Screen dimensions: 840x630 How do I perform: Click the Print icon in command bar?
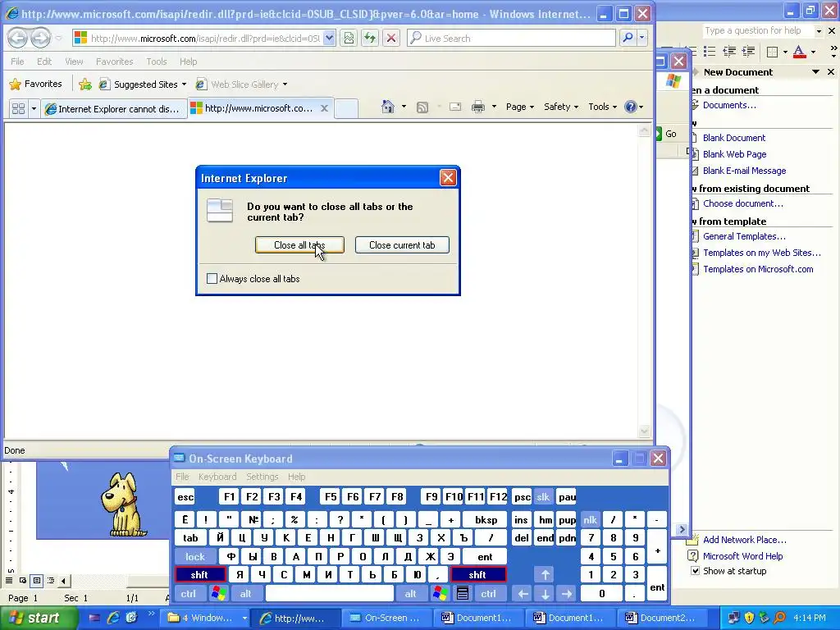click(x=478, y=107)
